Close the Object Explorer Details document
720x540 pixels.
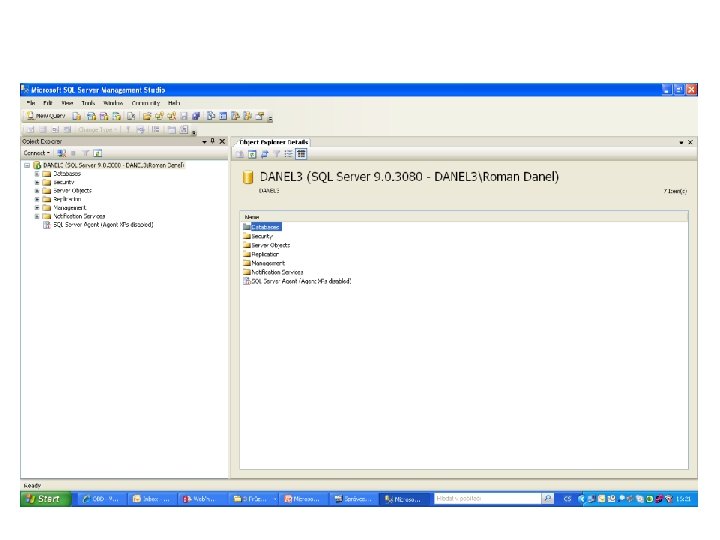(690, 142)
